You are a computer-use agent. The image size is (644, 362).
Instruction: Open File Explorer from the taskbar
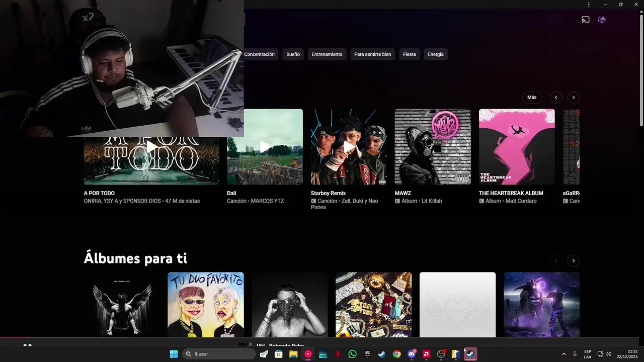[293, 354]
